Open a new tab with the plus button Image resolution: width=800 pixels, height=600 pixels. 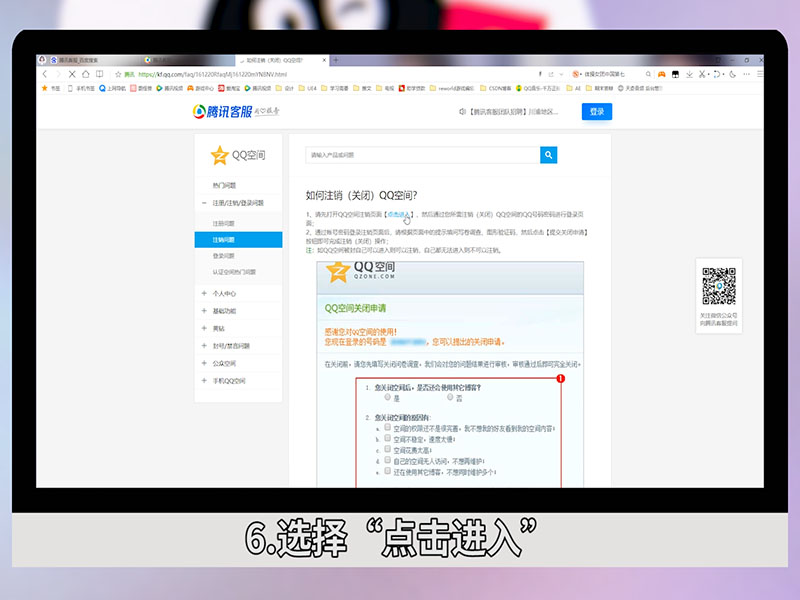coord(336,60)
